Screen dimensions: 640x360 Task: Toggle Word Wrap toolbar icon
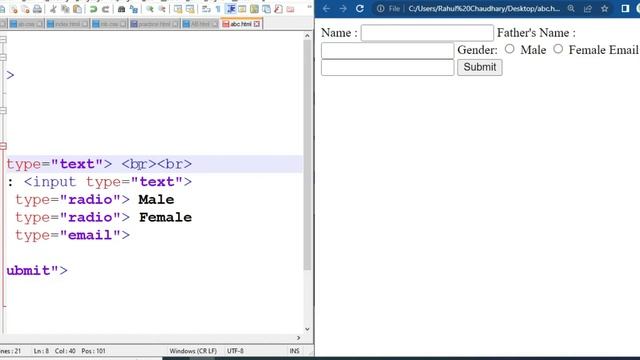206,9
